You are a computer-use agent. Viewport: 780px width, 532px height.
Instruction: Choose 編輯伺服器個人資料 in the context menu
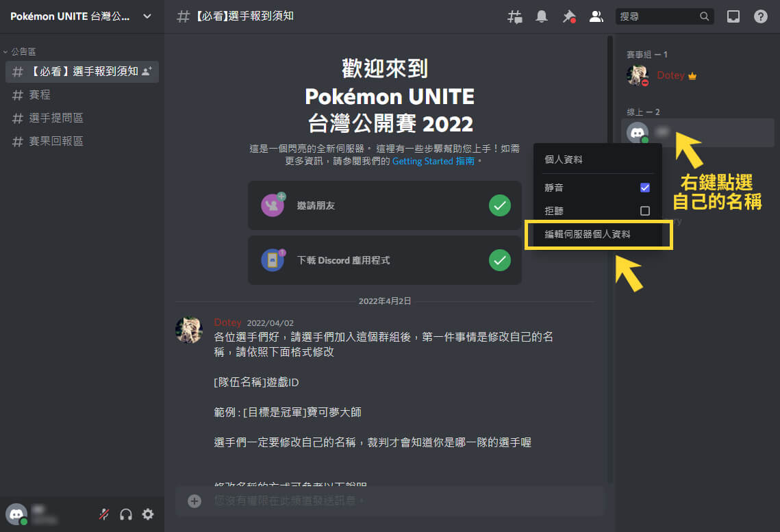(x=598, y=234)
